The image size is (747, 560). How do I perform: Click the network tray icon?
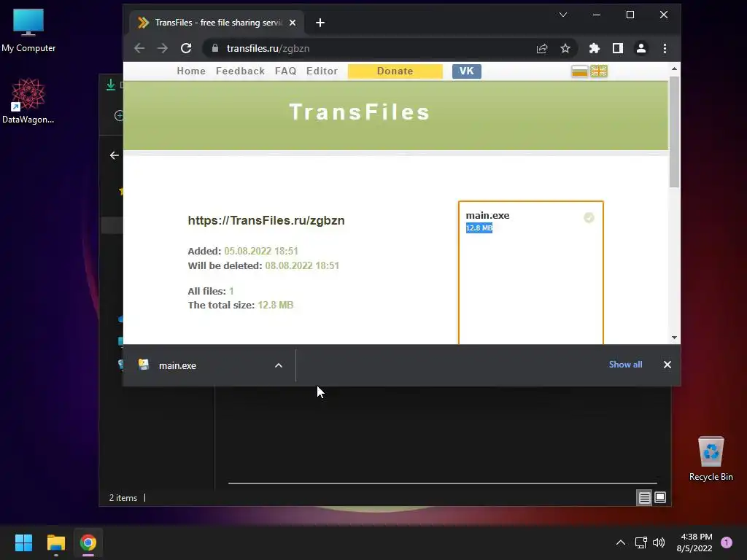click(x=640, y=542)
